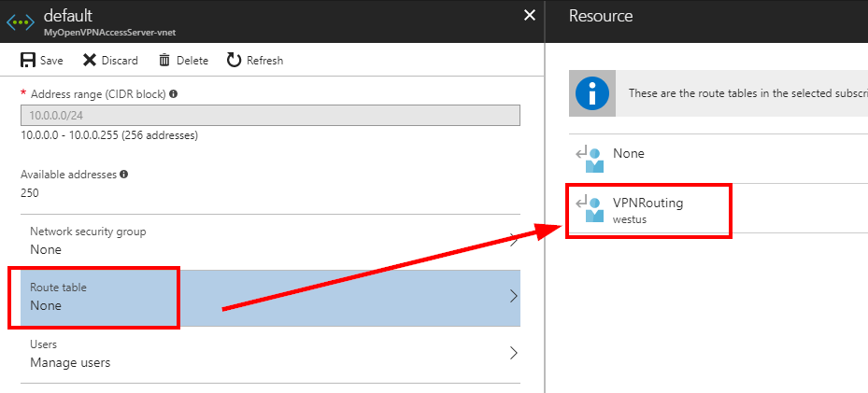Click the Address range CIDR input field

tap(270, 115)
